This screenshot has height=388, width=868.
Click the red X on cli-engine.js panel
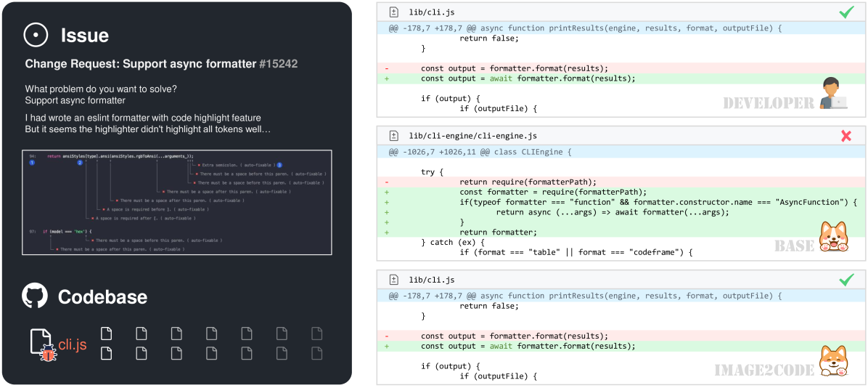[x=846, y=136]
